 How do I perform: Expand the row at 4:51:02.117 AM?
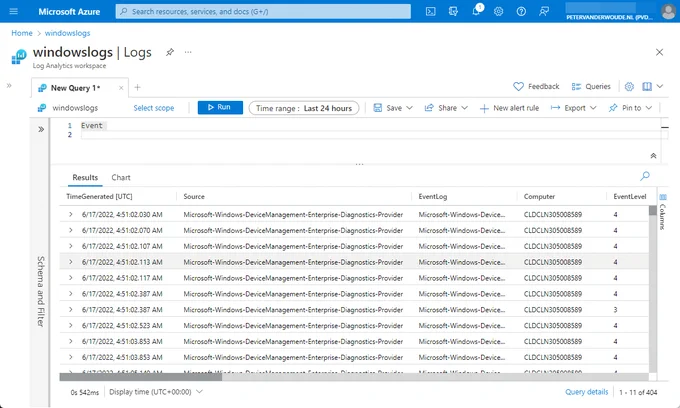tap(71, 278)
